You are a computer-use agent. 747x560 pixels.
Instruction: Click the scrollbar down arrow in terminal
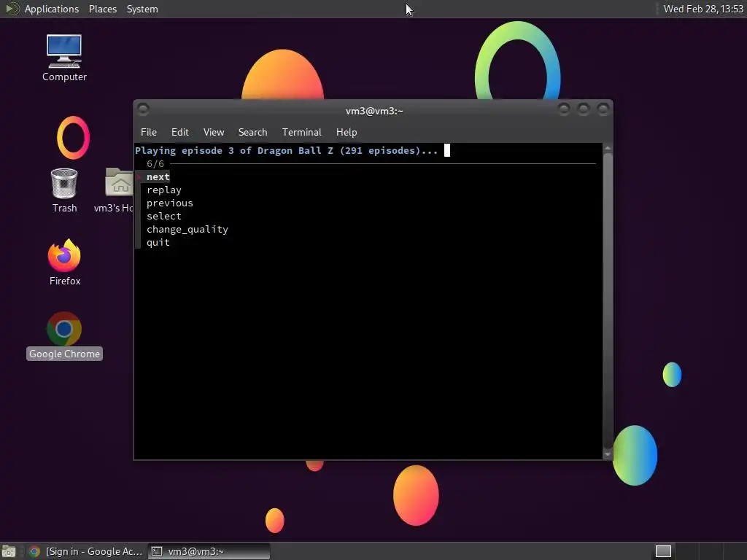point(608,454)
